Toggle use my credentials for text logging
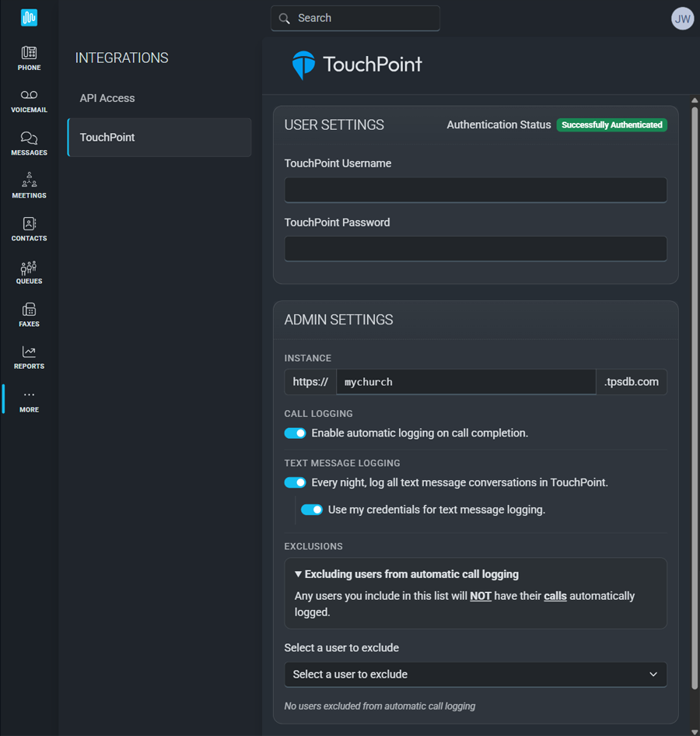This screenshot has width=700, height=736. 312,510
